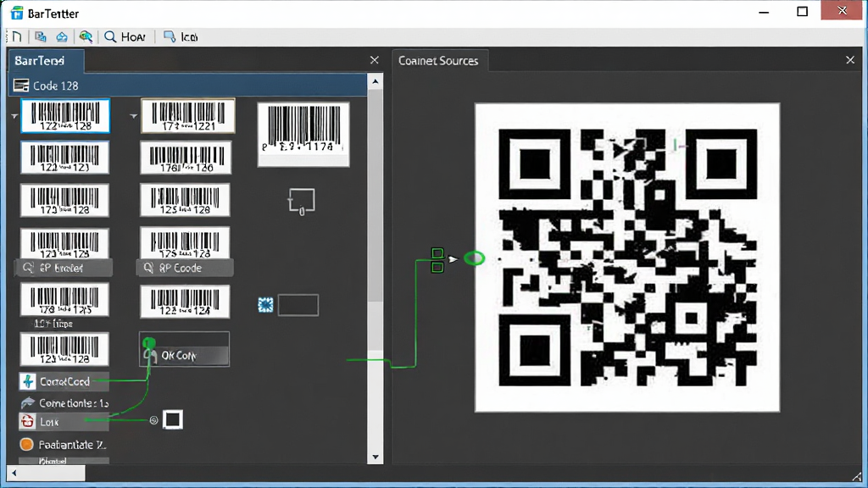Screen dimensions: 868x488
Task: Click the toolbar icon beside 'Icd'
Action: coord(170,36)
